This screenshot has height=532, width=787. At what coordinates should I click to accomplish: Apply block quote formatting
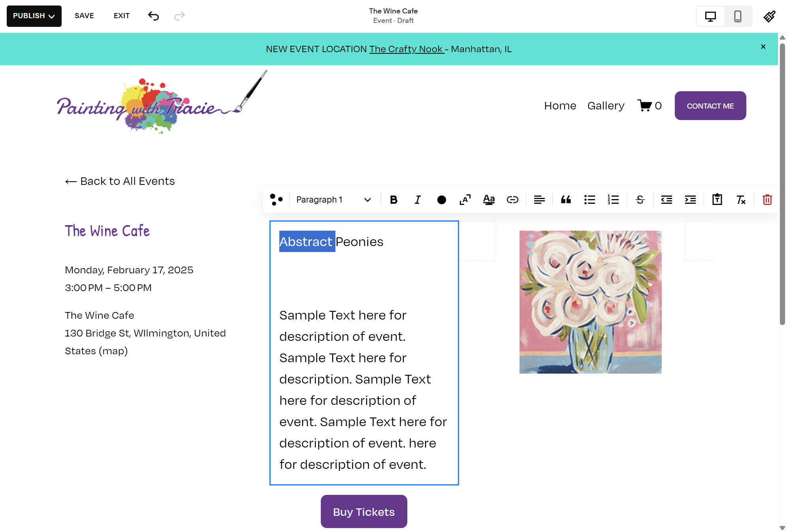pos(566,200)
